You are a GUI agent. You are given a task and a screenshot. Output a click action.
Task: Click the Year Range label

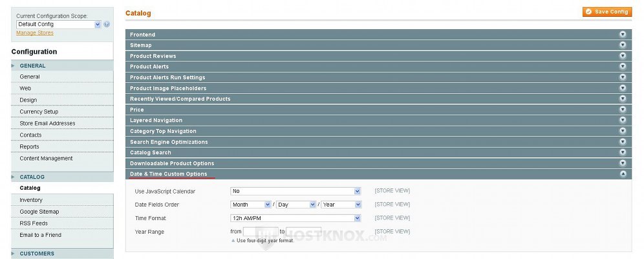pos(149,232)
